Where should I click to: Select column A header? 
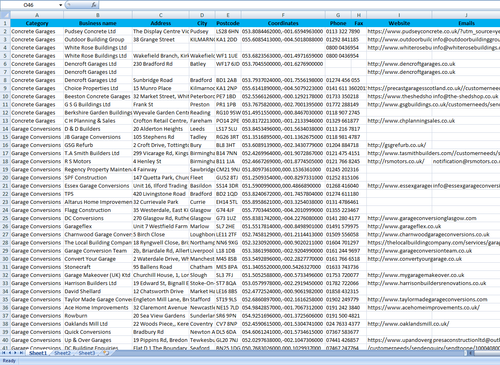click(37, 15)
